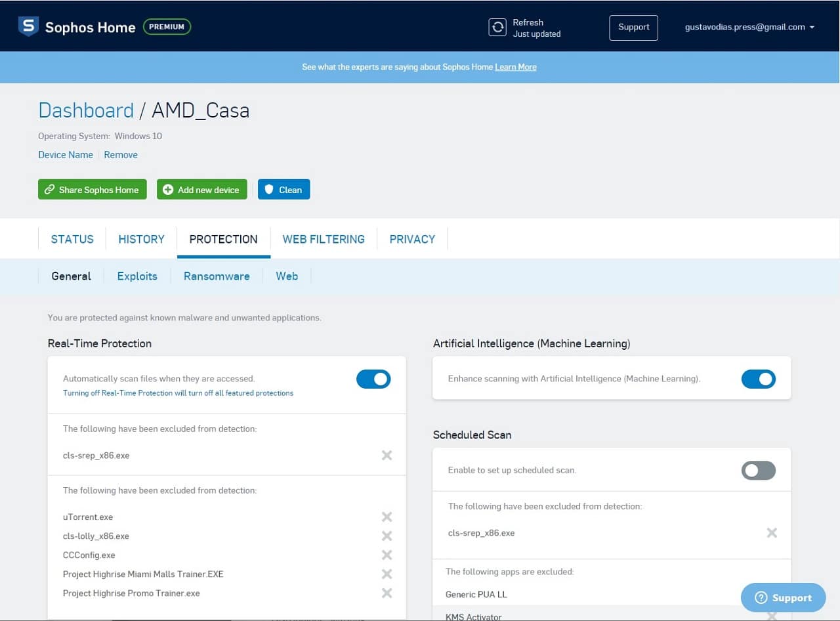Click the uTorrent.exe file name

(x=88, y=517)
